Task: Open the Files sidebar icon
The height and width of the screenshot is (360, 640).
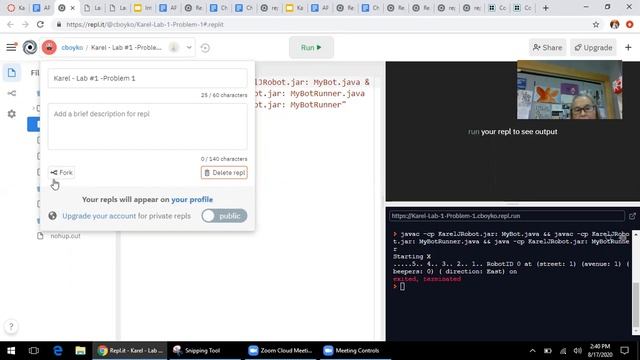Action: (x=12, y=73)
